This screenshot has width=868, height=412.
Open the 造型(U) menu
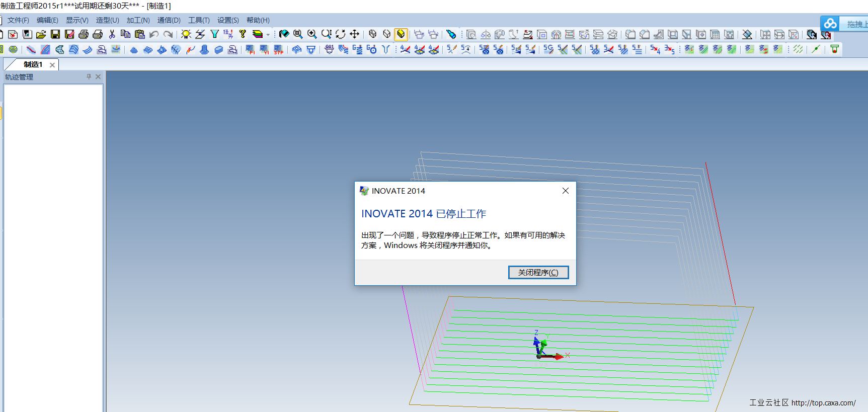coord(108,20)
